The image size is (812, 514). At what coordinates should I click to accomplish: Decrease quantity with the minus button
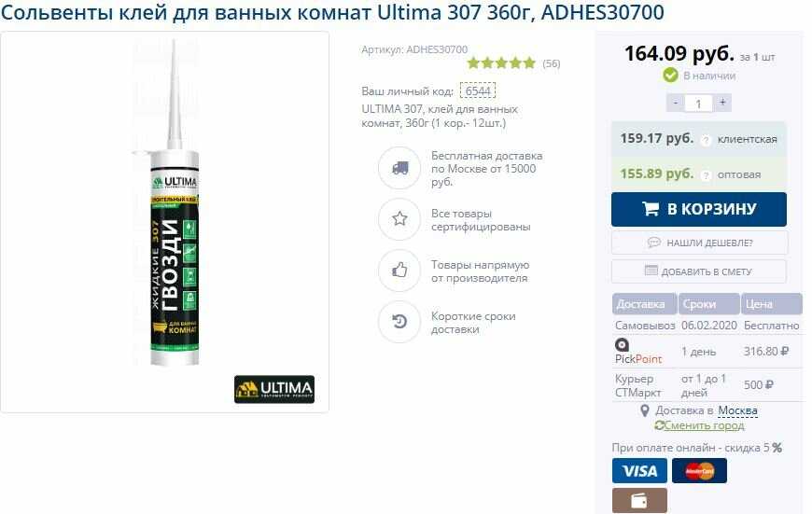point(676,103)
